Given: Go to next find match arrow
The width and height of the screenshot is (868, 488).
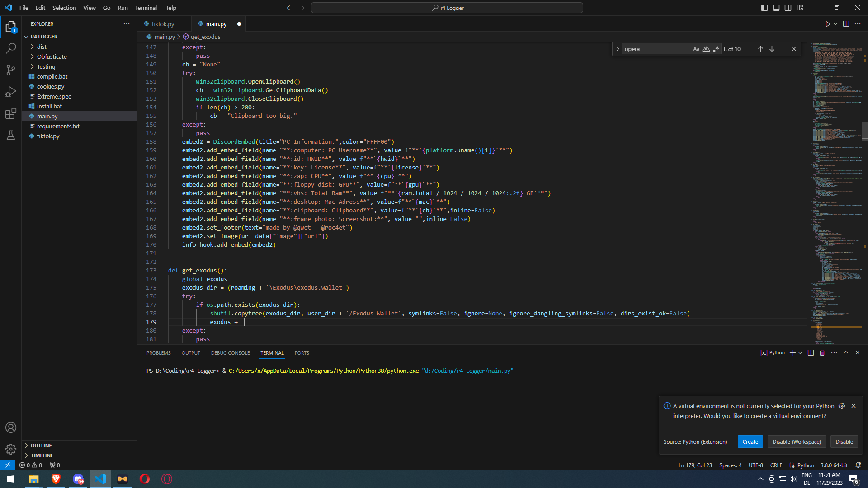Looking at the screenshot, I should (772, 49).
